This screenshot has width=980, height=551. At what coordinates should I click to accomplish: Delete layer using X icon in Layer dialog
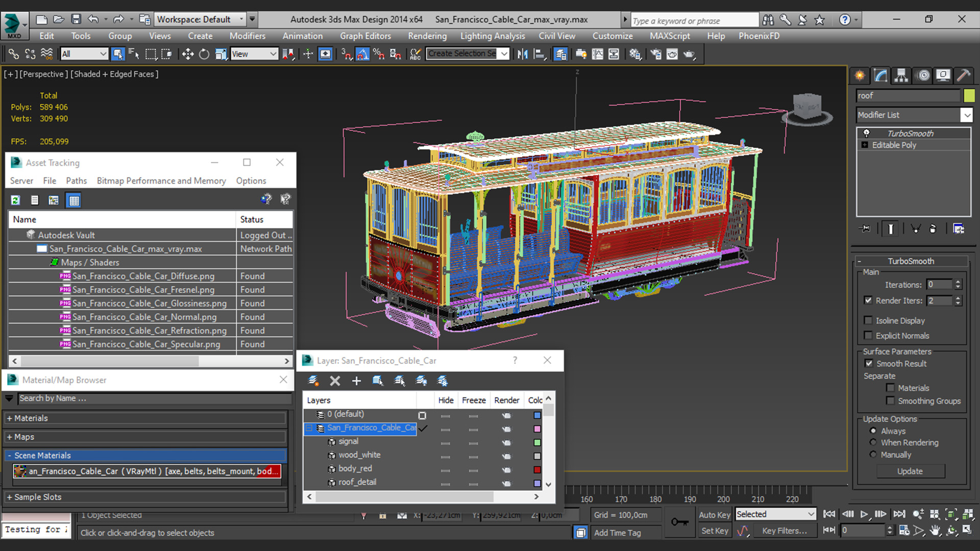pos(335,381)
